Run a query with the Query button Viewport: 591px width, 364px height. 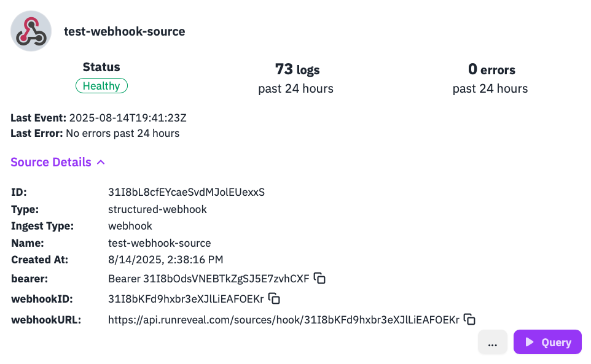tap(547, 342)
